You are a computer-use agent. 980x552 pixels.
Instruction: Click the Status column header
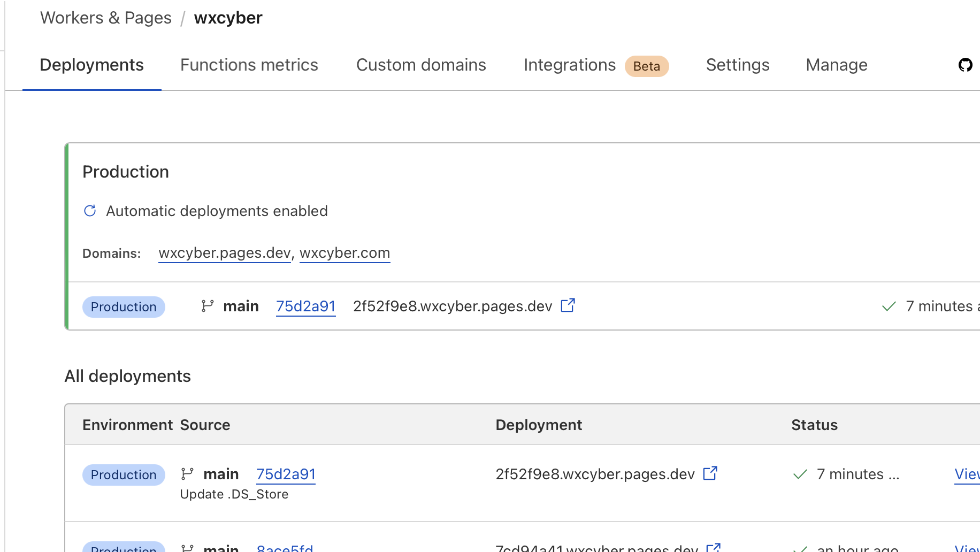(x=814, y=425)
